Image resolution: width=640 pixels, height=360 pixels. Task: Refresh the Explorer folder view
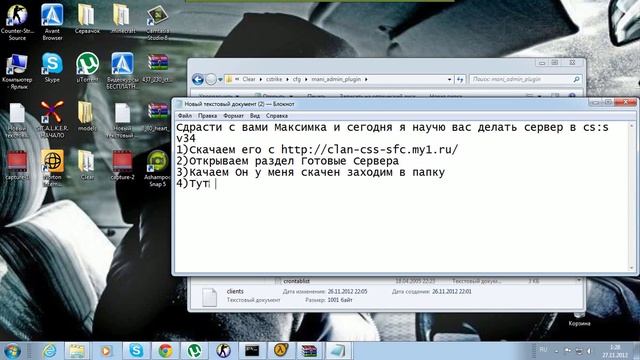(460, 79)
